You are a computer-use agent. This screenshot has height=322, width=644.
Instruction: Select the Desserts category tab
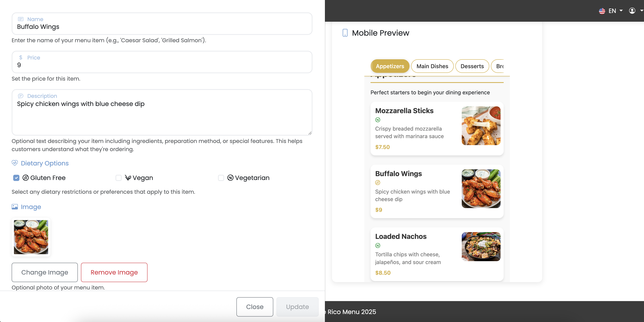tap(472, 66)
